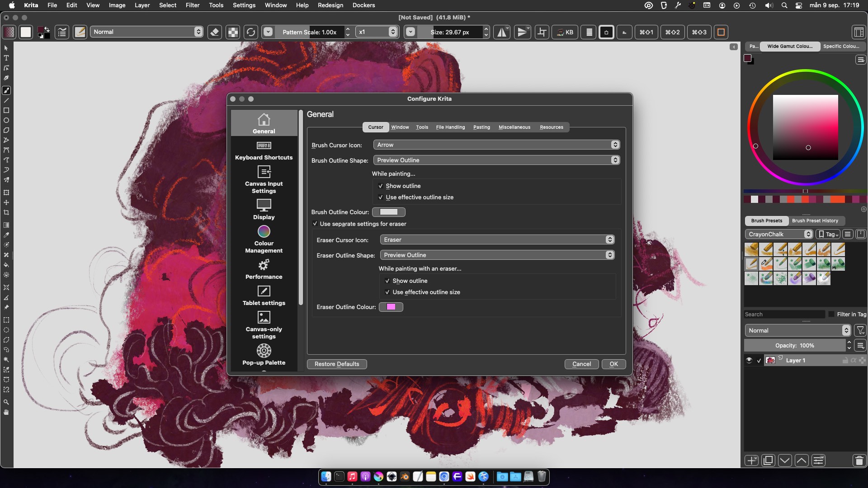Open the Keyboard Shortcuts settings page
The width and height of the screenshot is (868, 488).
pos(264,150)
